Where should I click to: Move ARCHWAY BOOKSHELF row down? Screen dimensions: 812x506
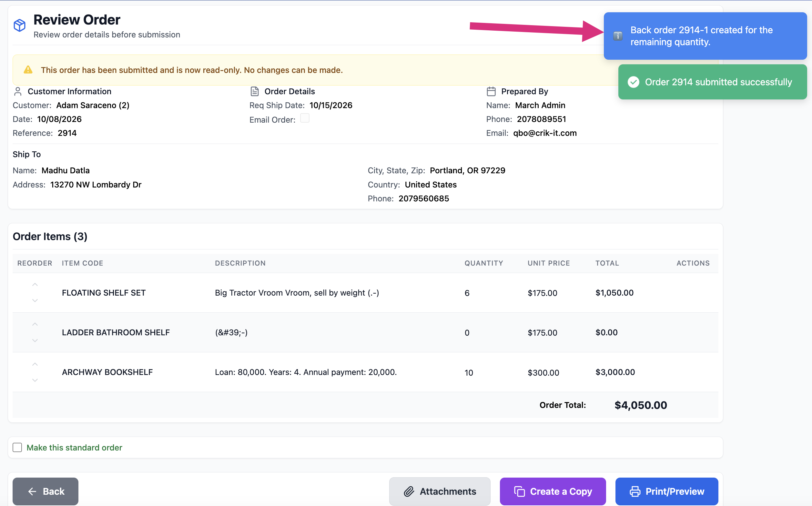pyautogui.click(x=35, y=380)
